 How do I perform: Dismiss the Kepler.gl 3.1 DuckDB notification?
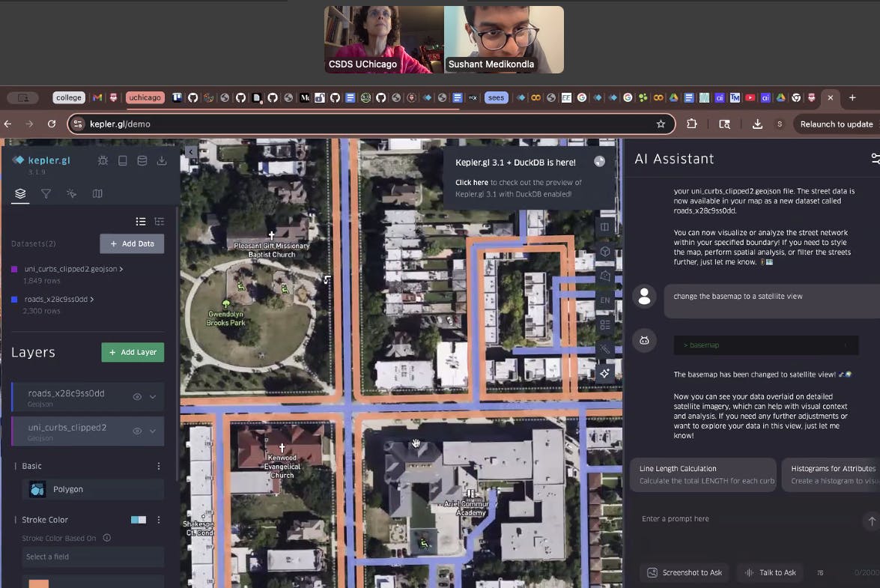pos(599,162)
